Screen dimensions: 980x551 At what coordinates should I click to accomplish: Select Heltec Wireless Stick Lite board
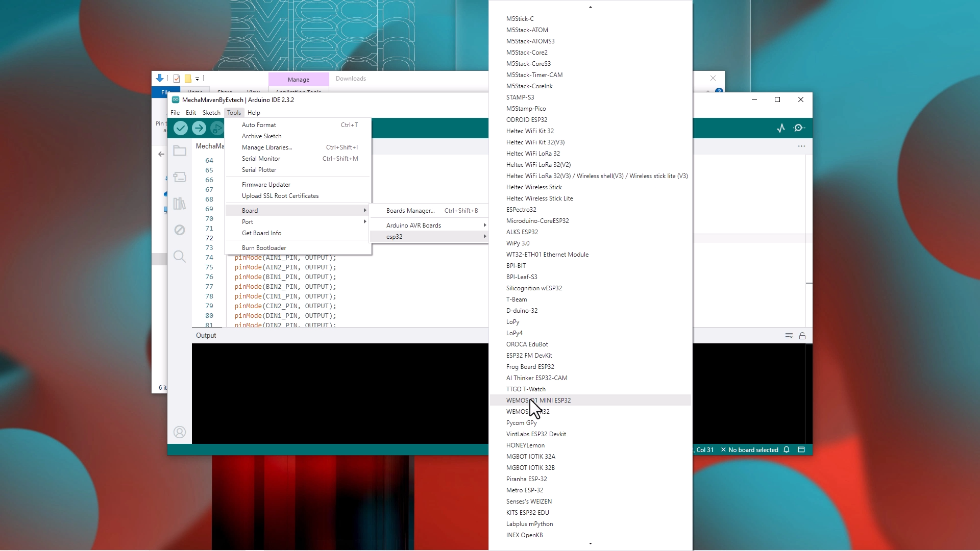(x=590, y=198)
